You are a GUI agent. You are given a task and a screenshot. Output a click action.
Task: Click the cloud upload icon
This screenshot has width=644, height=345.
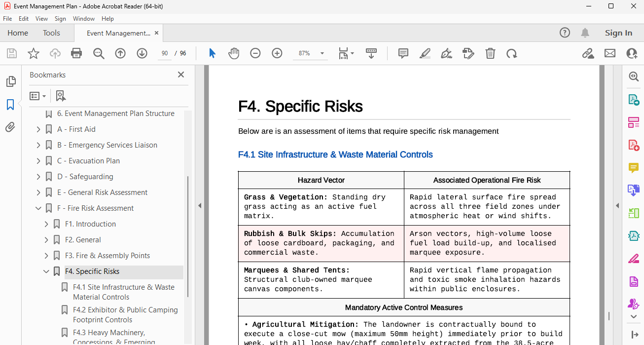[x=55, y=53]
